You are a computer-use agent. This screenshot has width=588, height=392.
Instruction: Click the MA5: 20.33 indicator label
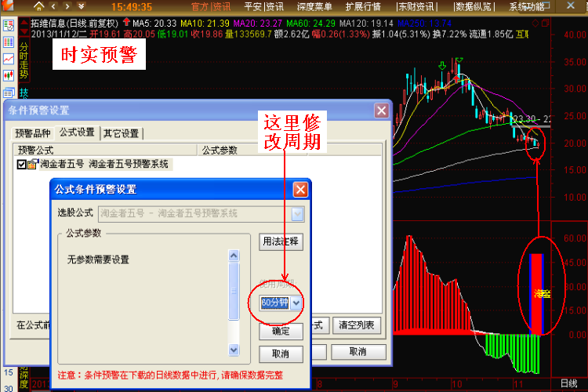pyautogui.click(x=154, y=24)
